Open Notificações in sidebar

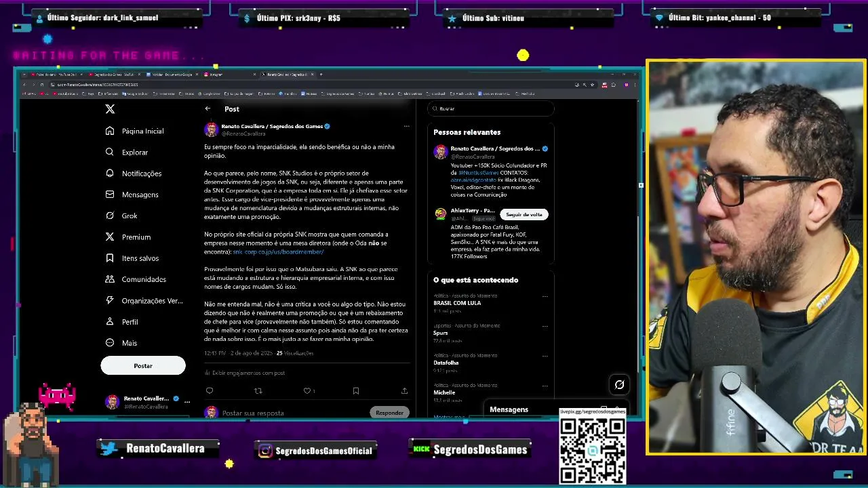coord(134,174)
